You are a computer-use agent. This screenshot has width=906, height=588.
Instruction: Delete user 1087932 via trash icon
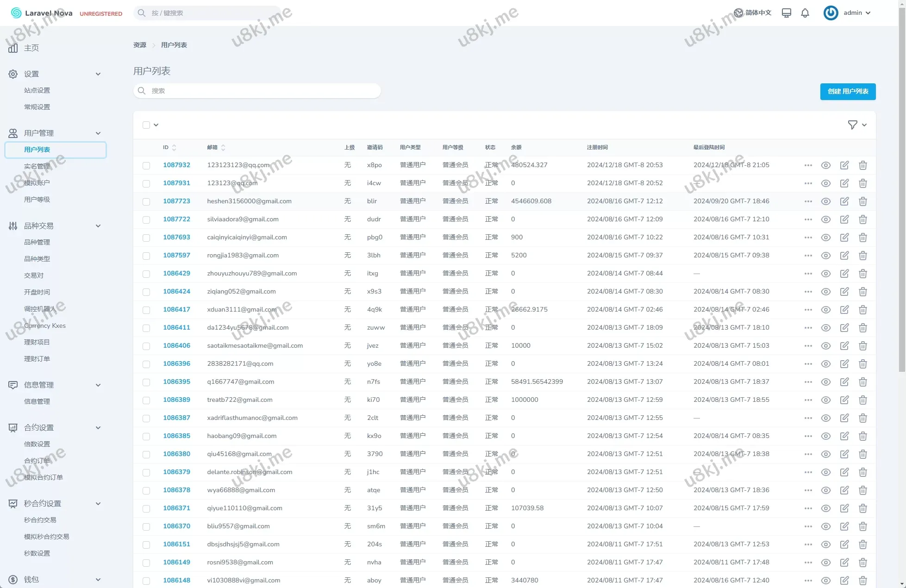(862, 165)
